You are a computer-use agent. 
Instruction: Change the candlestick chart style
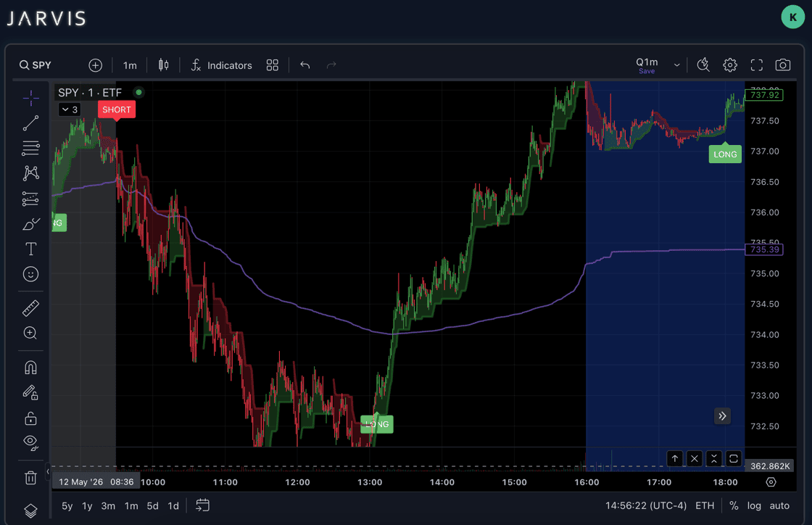coord(164,65)
